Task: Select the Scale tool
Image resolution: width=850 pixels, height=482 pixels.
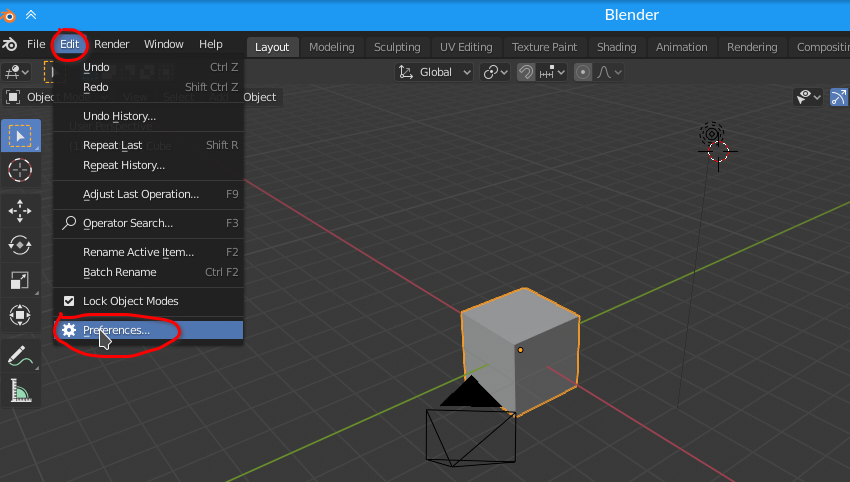Action: point(21,280)
